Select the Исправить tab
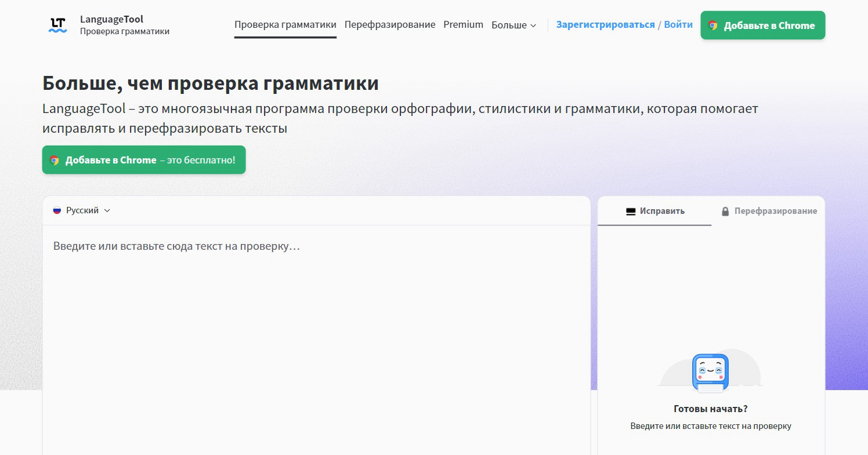The image size is (868, 455). coord(654,211)
